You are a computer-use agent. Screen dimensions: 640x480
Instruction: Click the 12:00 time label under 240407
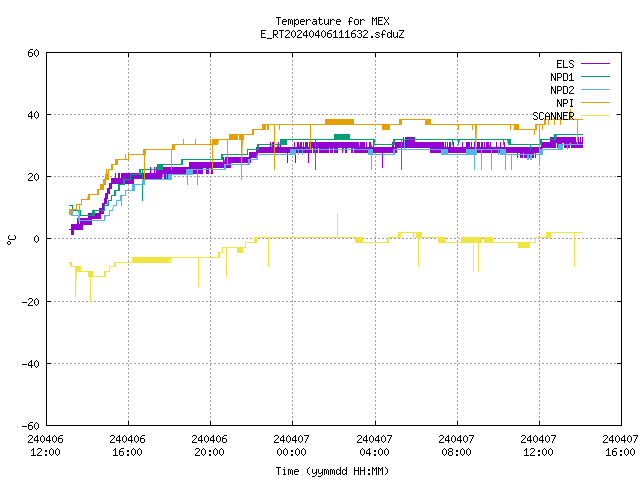[538, 452]
